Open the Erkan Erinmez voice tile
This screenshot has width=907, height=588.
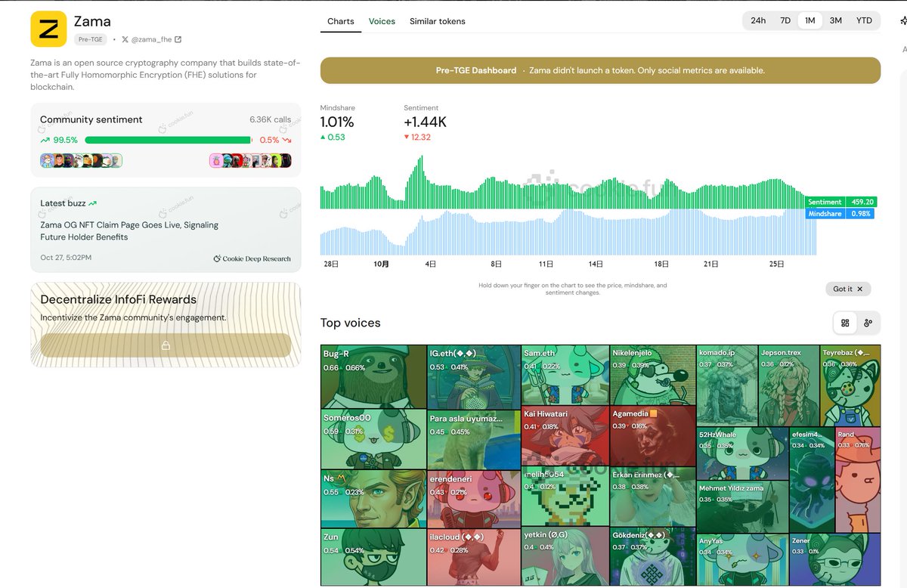[x=653, y=497]
